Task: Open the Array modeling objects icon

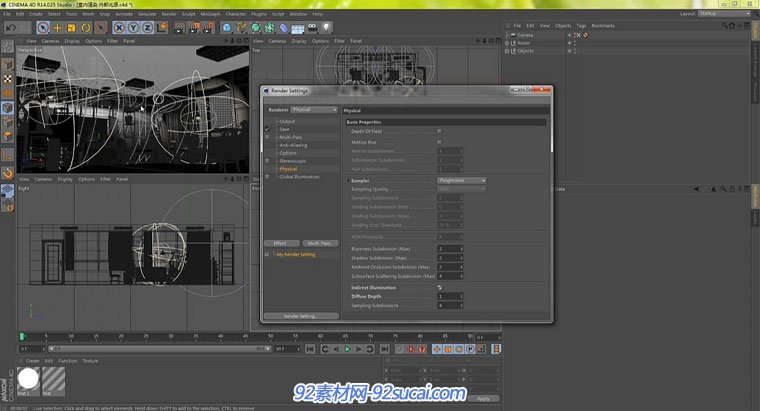Action: 269,28
